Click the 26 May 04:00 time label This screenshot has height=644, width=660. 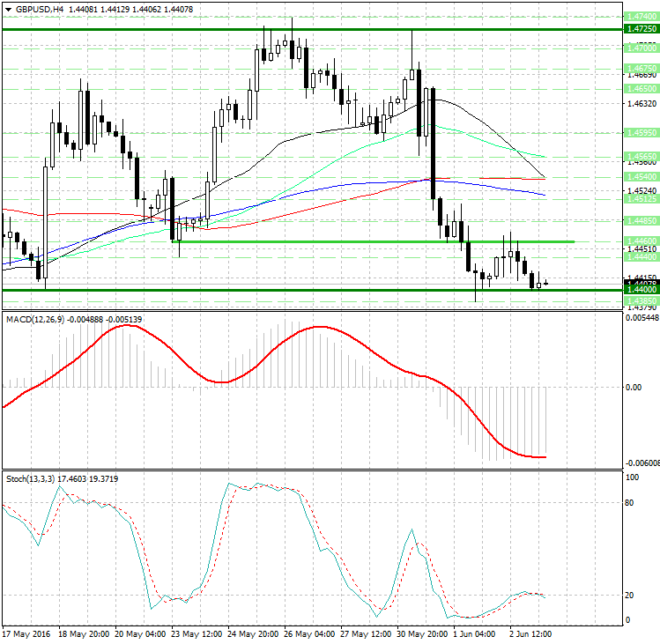pyautogui.click(x=309, y=634)
